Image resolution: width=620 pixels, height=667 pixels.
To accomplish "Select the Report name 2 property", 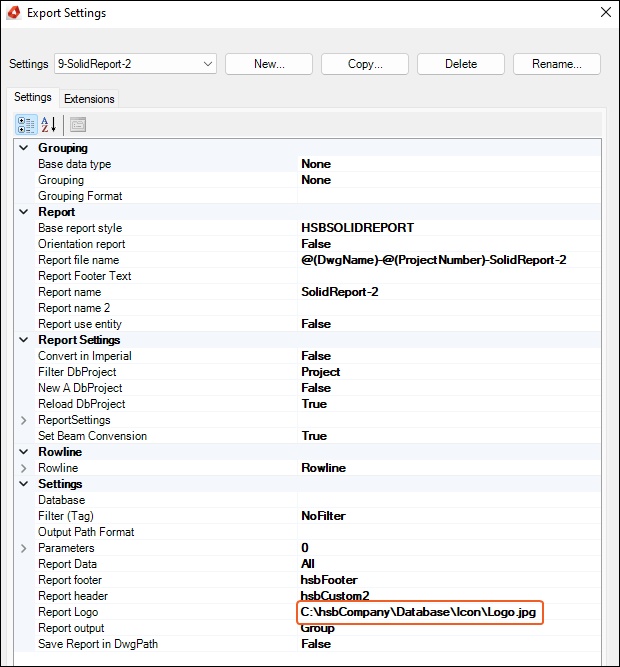I will tap(74, 308).
